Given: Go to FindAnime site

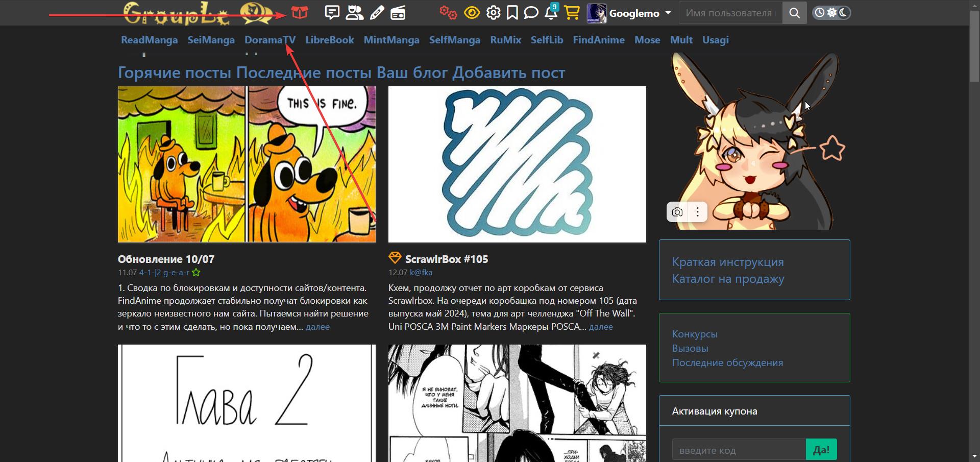Looking at the screenshot, I should [599, 40].
